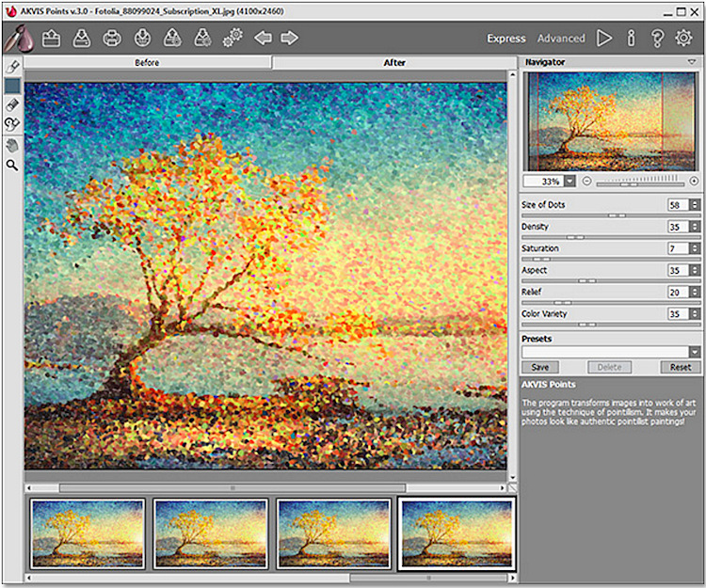Click the Print image icon
Image resolution: width=706 pixels, height=588 pixels.
click(111, 39)
